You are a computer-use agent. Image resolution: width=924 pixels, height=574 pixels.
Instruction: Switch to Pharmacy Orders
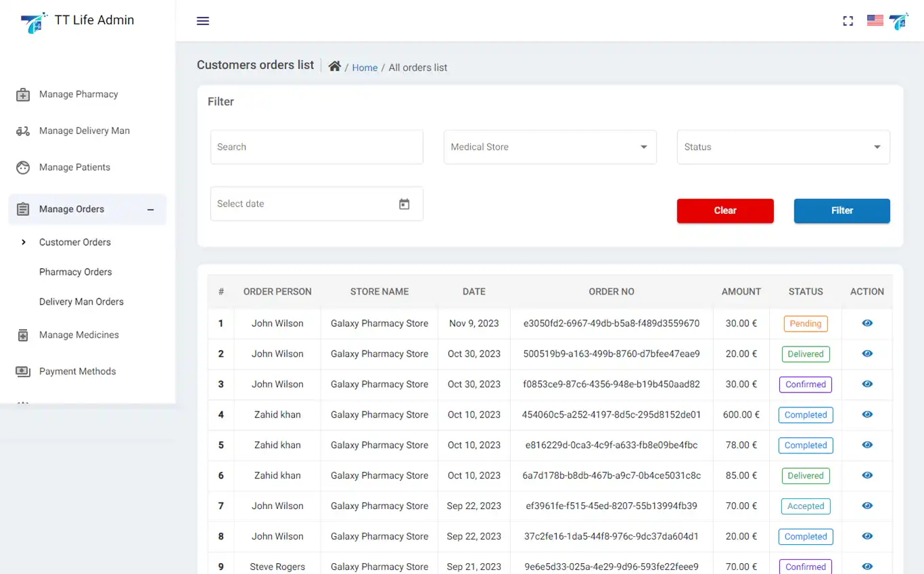click(76, 271)
